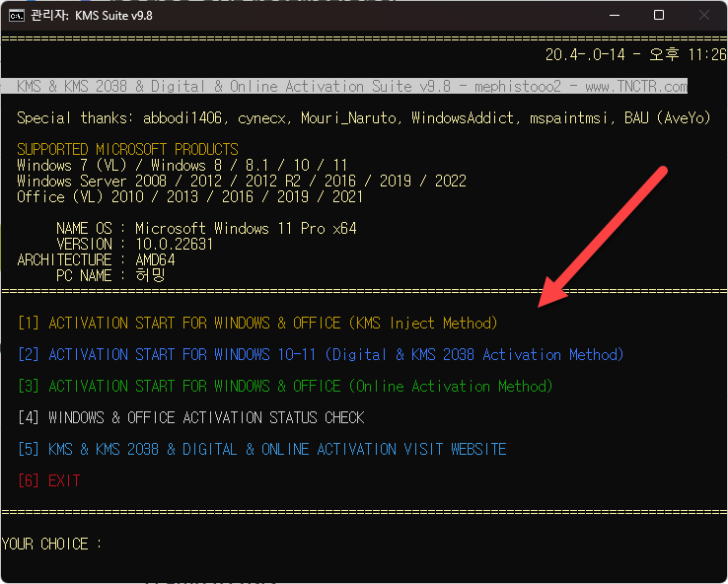Click the window title 'KMS Suite v9.8'
728x584 pixels.
click(x=113, y=16)
